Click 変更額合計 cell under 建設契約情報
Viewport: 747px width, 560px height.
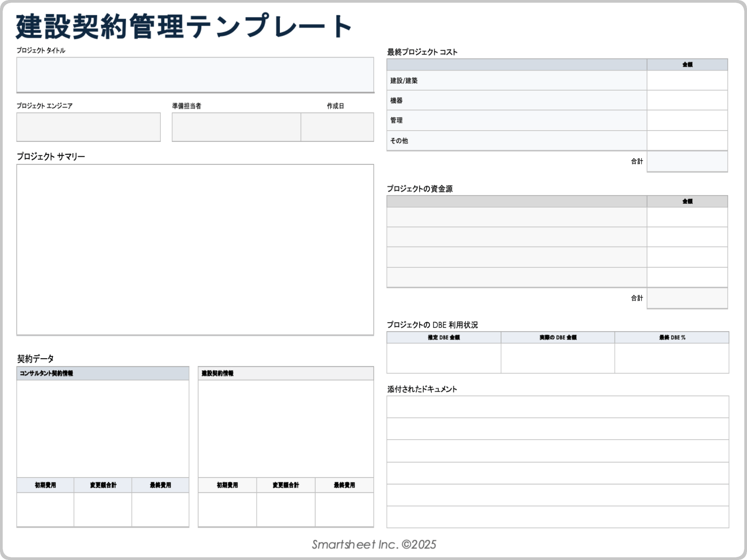pyautogui.click(x=286, y=509)
